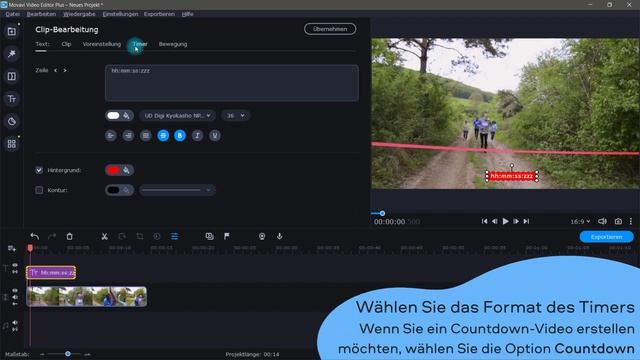Screen dimensions: 640x360
Task: Disable the Hintergrund checkbox
Action: click(39, 170)
